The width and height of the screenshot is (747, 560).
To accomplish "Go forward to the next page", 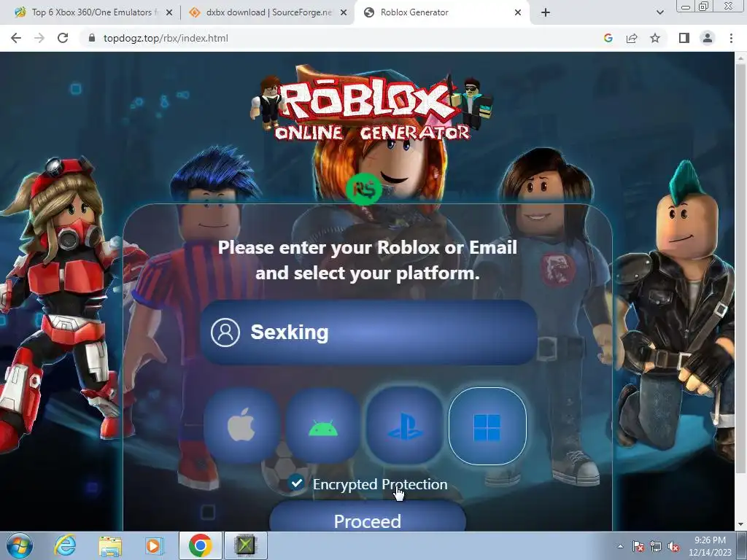I will tap(39, 38).
